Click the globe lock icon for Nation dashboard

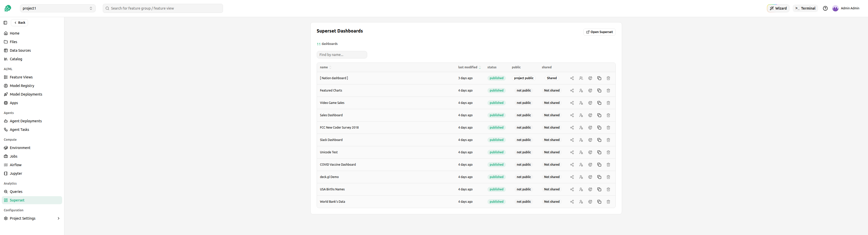click(590, 78)
